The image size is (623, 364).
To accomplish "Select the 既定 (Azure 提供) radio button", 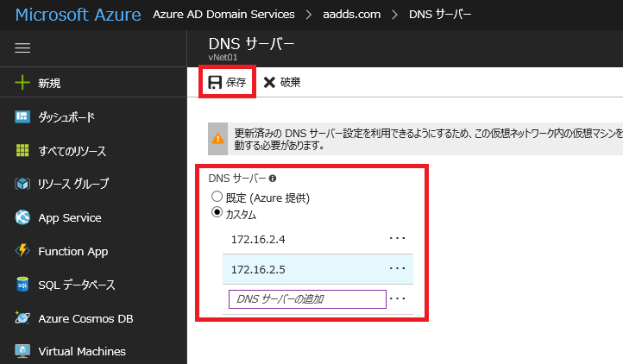I will [x=217, y=197].
